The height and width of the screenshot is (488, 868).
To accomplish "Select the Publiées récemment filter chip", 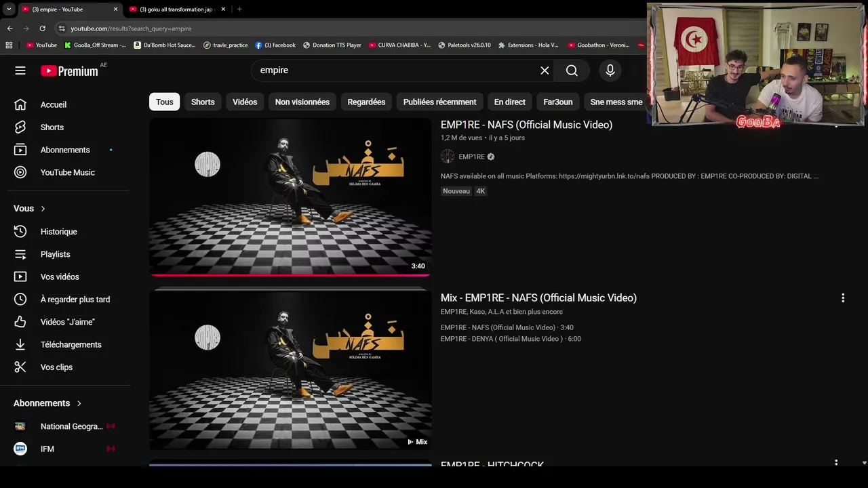I will (439, 102).
